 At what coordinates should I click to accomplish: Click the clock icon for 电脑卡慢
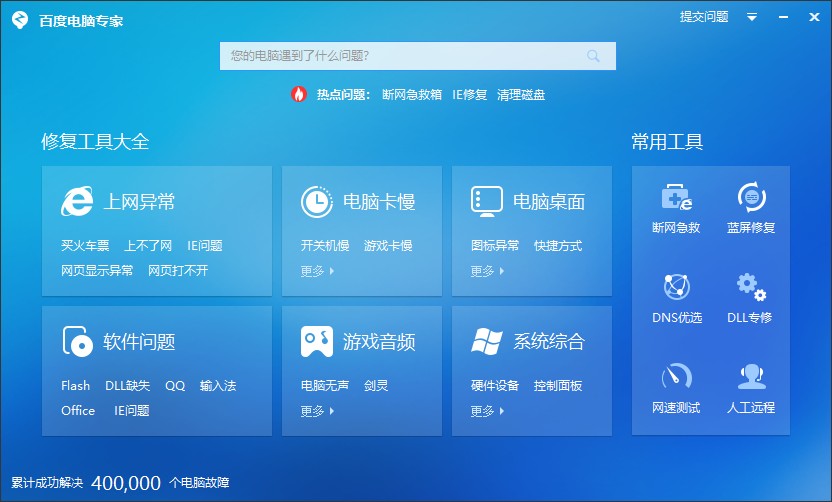point(317,202)
